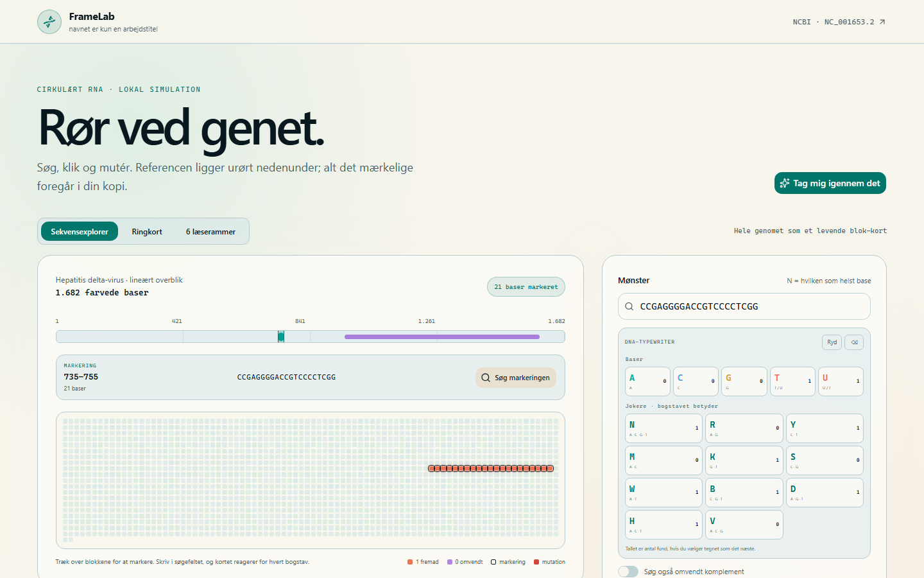Click the '1.682 farvede baser' heading
The image size is (924, 578).
pos(102,292)
